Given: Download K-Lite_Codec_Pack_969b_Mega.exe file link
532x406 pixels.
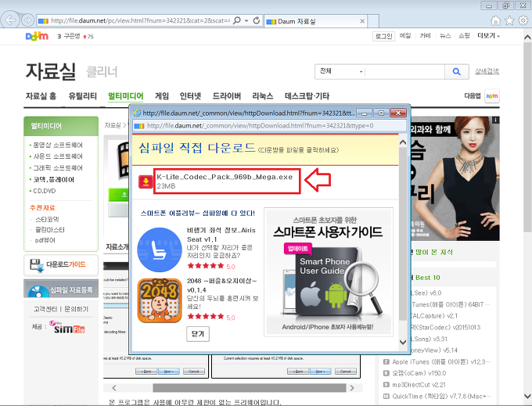Looking at the screenshot, I should (225, 177).
